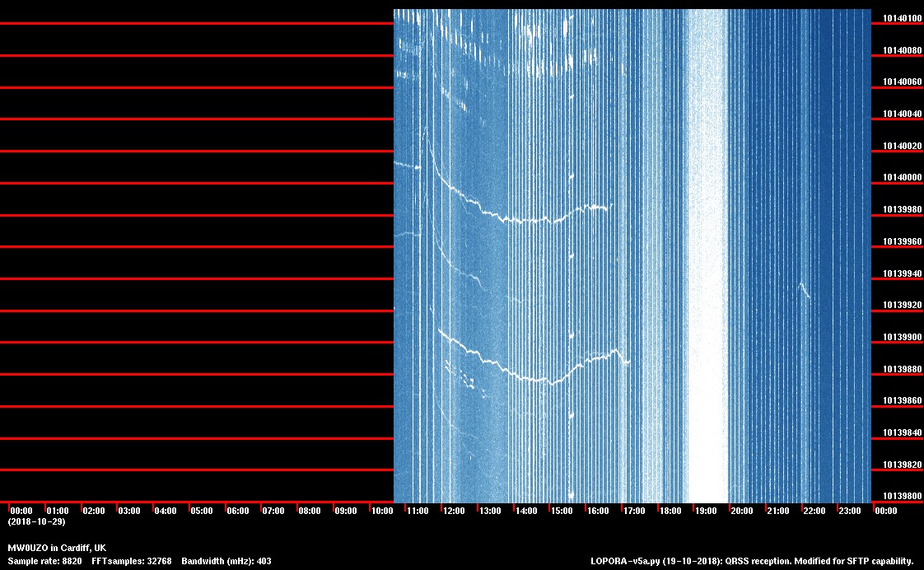Select the 19:00 time axis label
The height and width of the screenshot is (570, 924).
[706, 512]
